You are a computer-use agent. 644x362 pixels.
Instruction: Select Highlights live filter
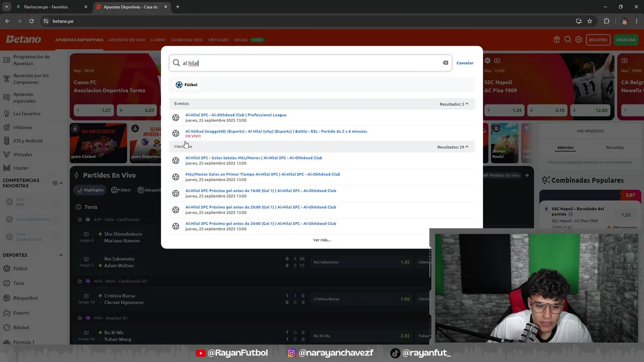(x=91, y=190)
